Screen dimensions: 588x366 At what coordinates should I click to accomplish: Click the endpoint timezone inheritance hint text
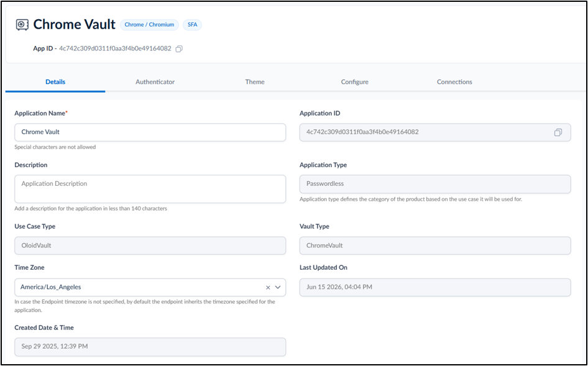tap(145, 306)
